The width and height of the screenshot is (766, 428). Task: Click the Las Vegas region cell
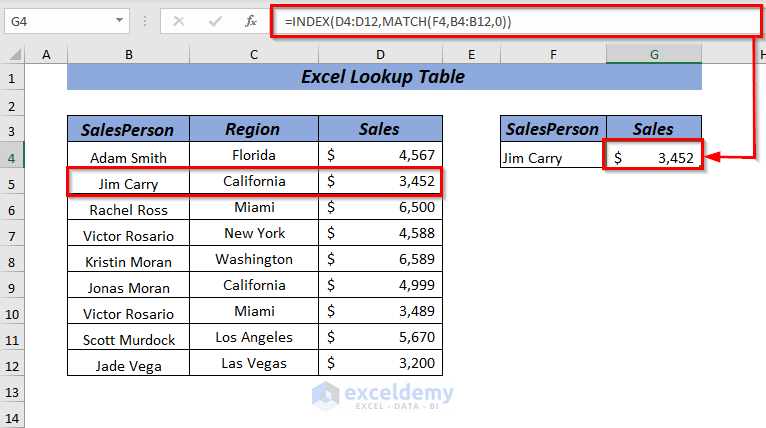click(253, 365)
